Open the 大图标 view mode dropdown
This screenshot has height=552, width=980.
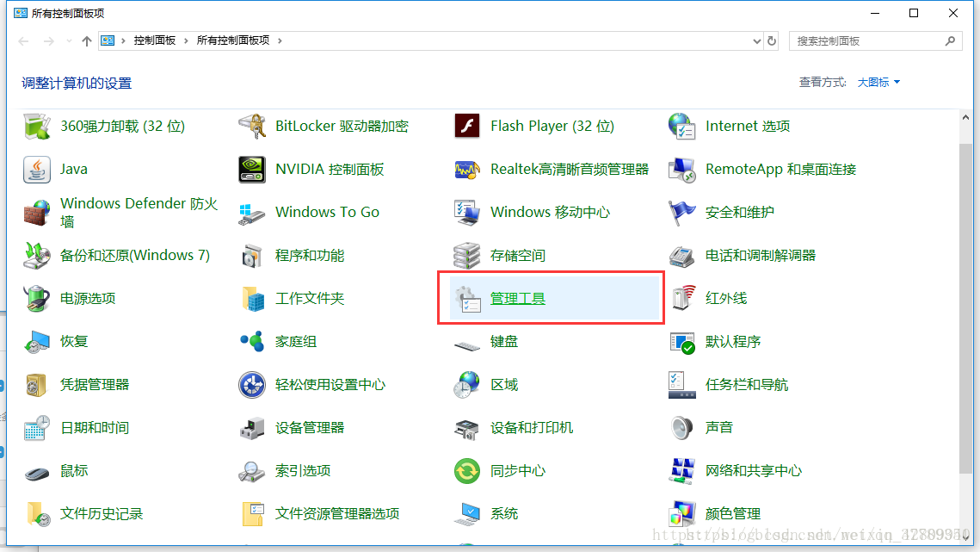[x=878, y=82]
